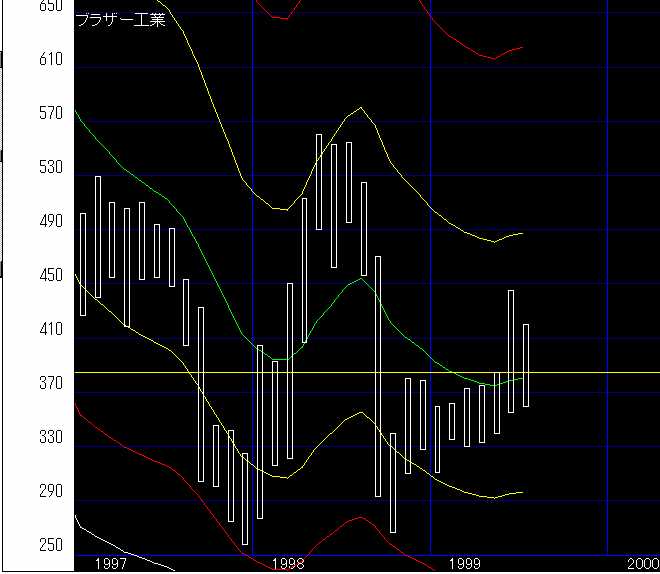660x574 pixels.
Task: Select the 1999 year label on the time axis
Action: (465, 564)
